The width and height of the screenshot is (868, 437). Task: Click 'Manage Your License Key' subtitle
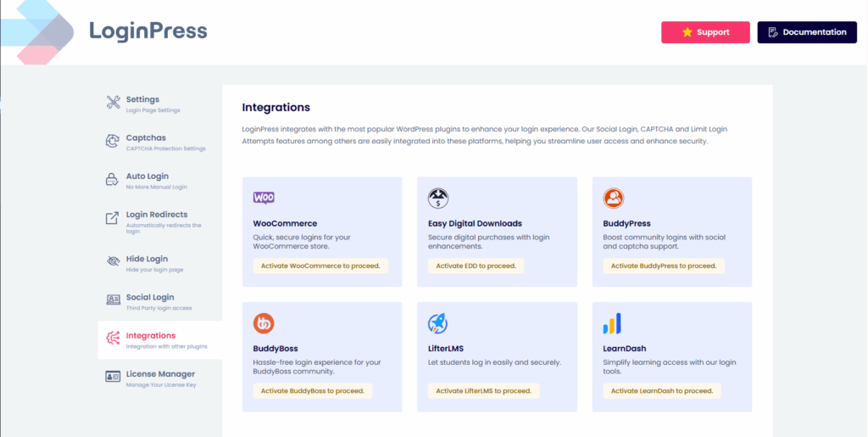click(161, 385)
